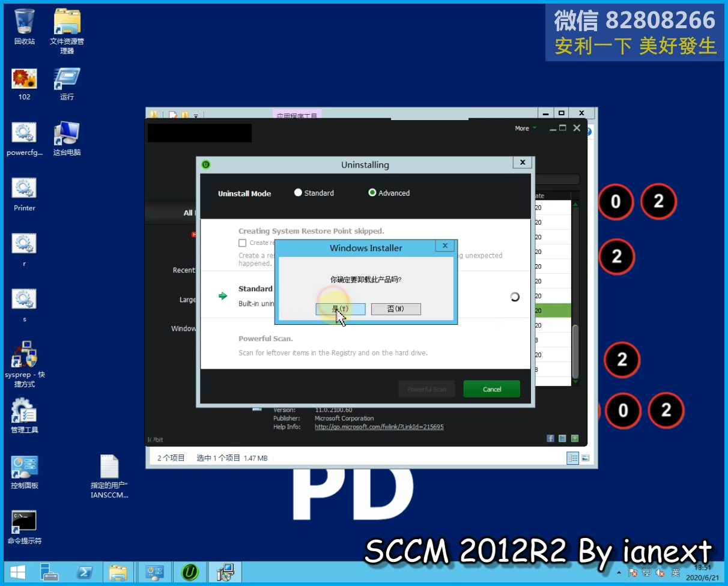Click the Windows Start button

[x=17, y=572]
